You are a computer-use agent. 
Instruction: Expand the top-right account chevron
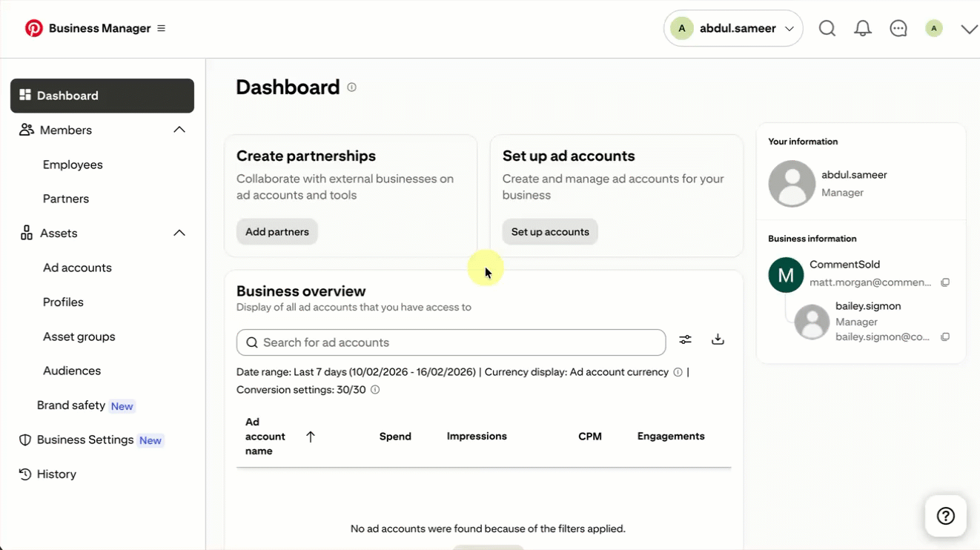[x=968, y=29]
